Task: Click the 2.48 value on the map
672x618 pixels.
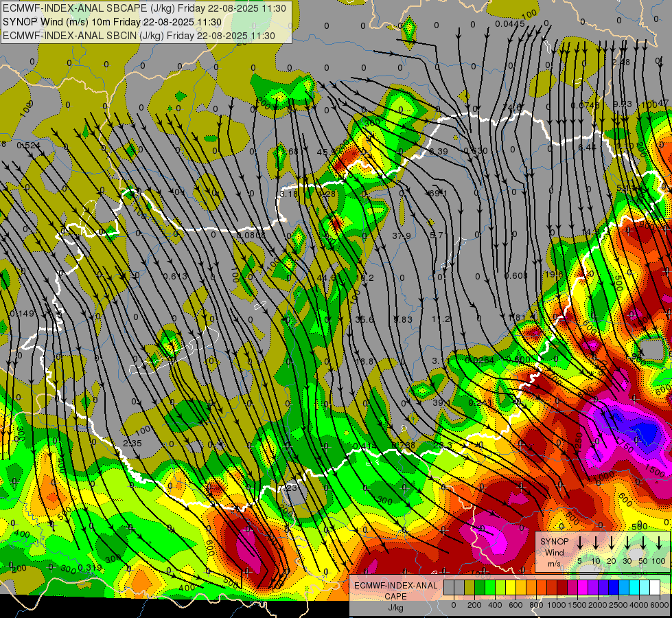Action: pyautogui.click(x=621, y=62)
